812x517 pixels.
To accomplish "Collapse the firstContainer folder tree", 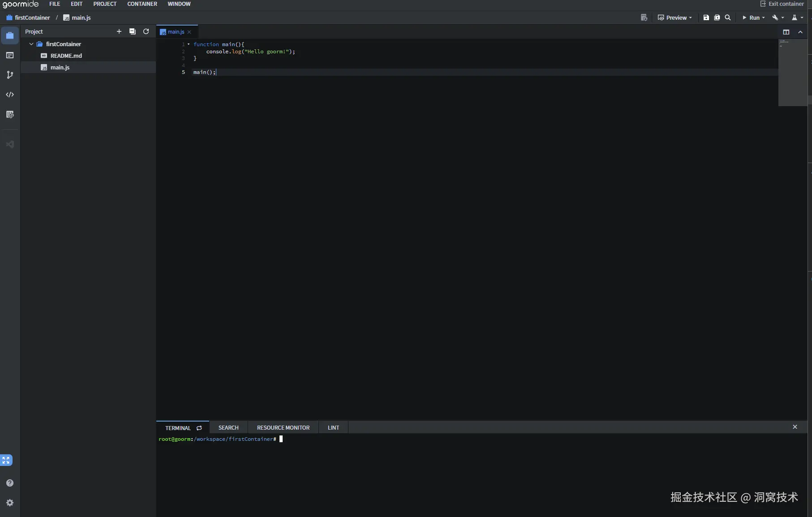I will pyautogui.click(x=31, y=44).
